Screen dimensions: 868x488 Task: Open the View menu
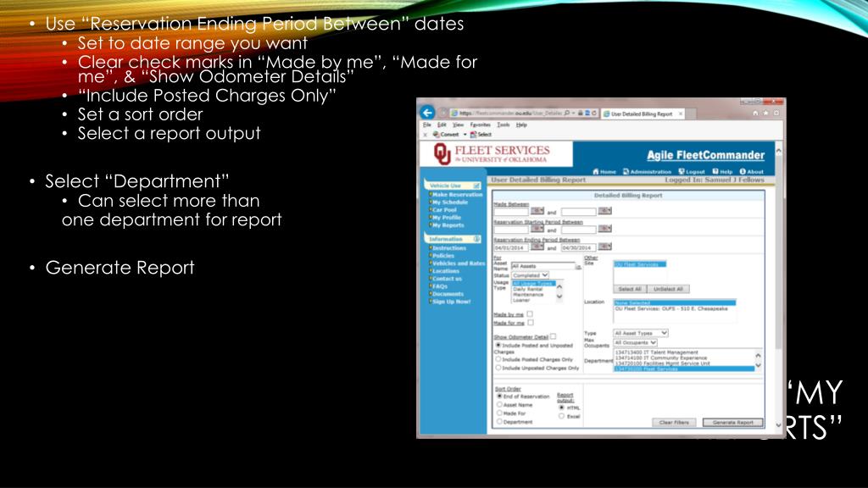click(x=458, y=125)
